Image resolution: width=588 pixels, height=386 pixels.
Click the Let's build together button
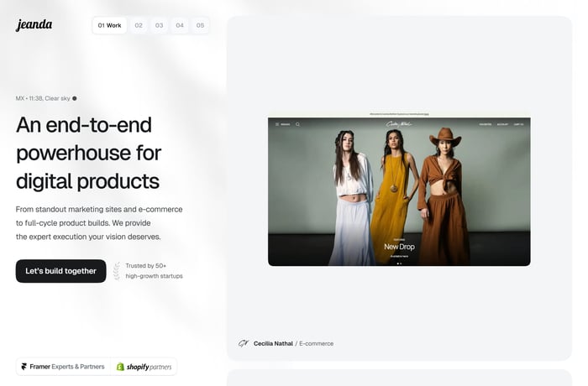[x=60, y=271]
